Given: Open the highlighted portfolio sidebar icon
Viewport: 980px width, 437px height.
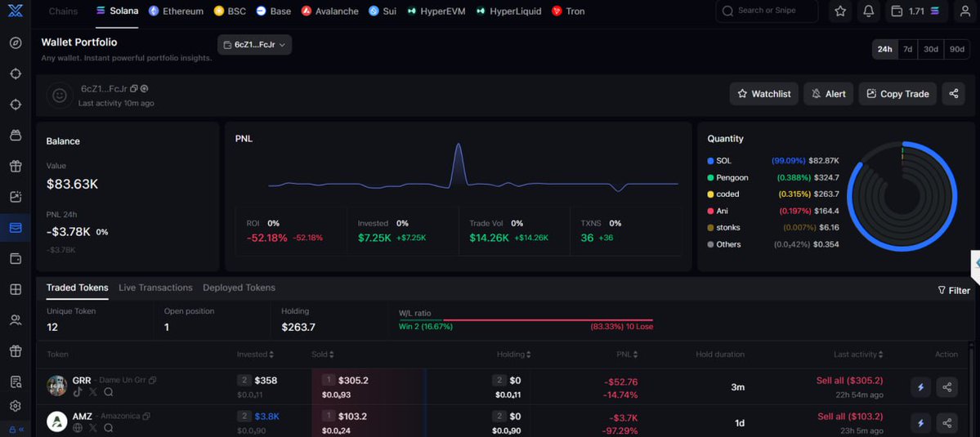Looking at the screenshot, I should [16, 228].
